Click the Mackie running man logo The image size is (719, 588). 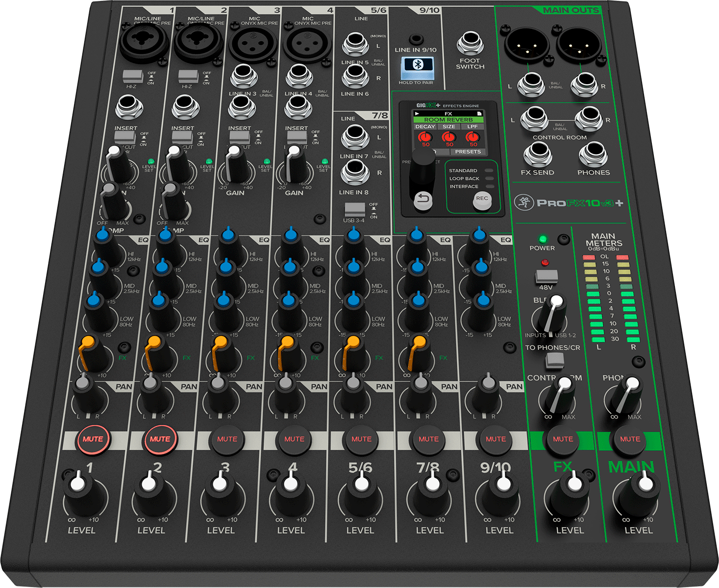click(524, 202)
